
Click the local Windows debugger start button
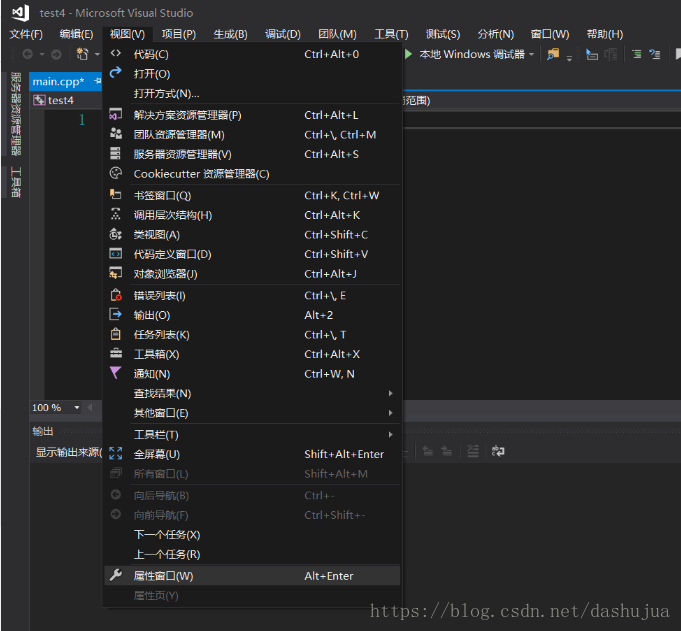[472, 54]
